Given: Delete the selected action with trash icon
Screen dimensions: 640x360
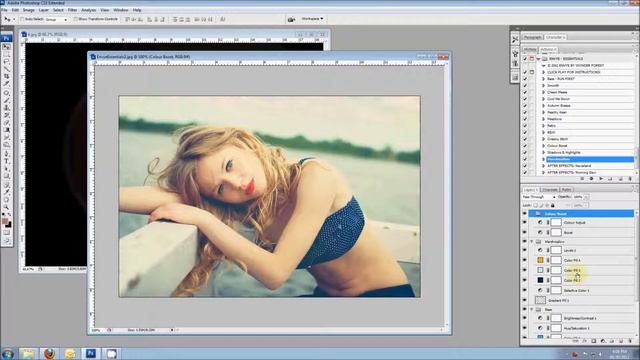Looking at the screenshot, I should click(x=630, y=179).
